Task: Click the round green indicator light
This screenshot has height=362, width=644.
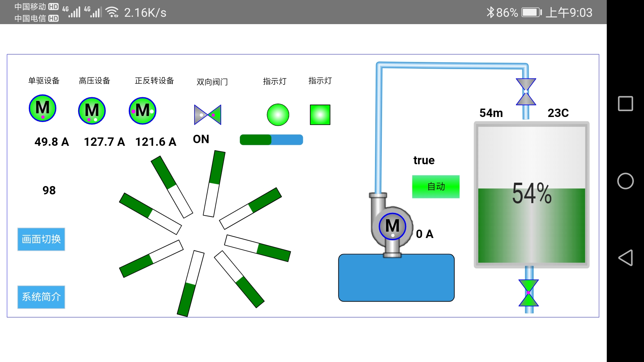Action: tap(278, 115)
